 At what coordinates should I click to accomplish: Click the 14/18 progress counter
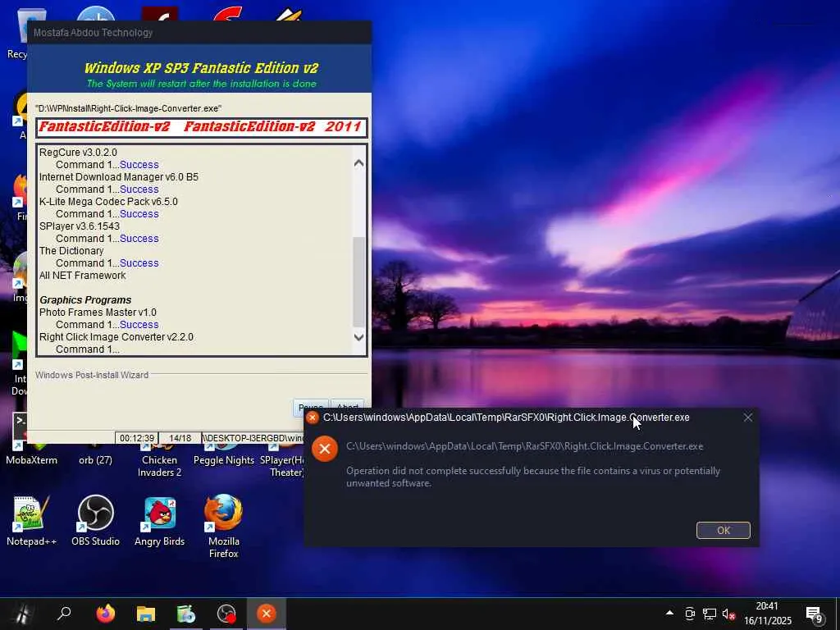(180, 438)
